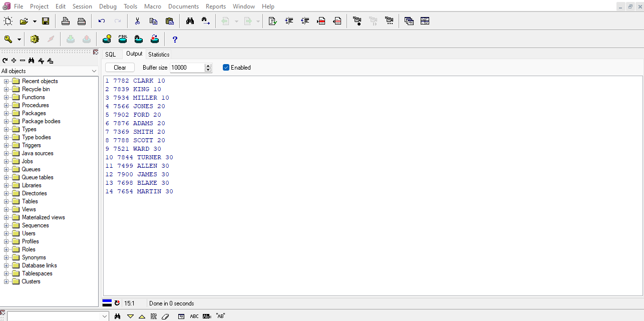The width and height of the screenshot is (644, 321).
Task: Click the object browser binoculars search icon
Action: pyautogui.click(x=31, y=61)
